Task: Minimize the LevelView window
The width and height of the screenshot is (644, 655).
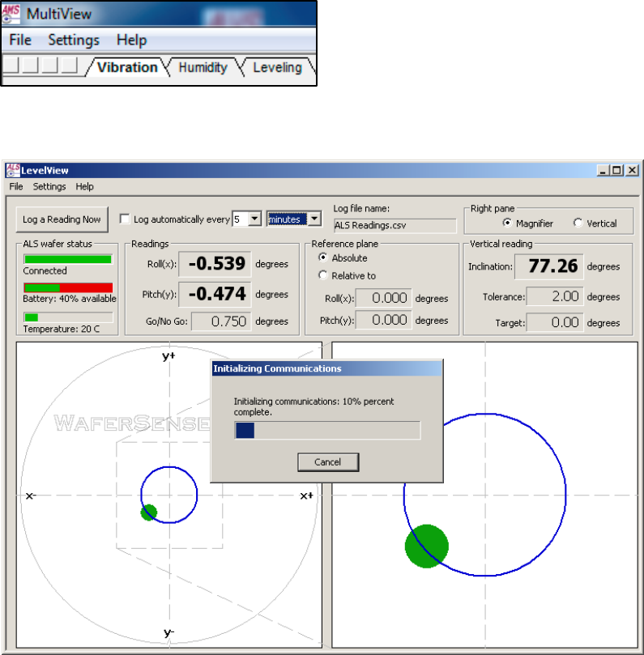Action: [603, 170]
